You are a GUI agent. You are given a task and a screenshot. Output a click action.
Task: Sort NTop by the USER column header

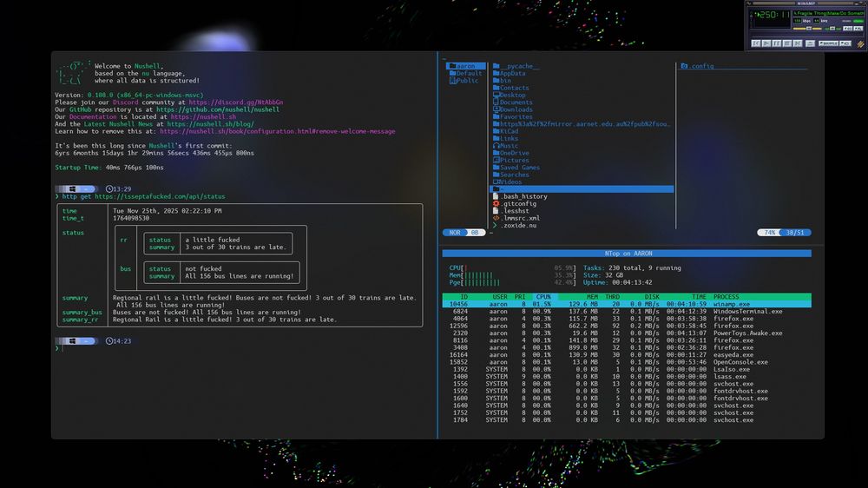pyautogui.click(x=500, y=297)
